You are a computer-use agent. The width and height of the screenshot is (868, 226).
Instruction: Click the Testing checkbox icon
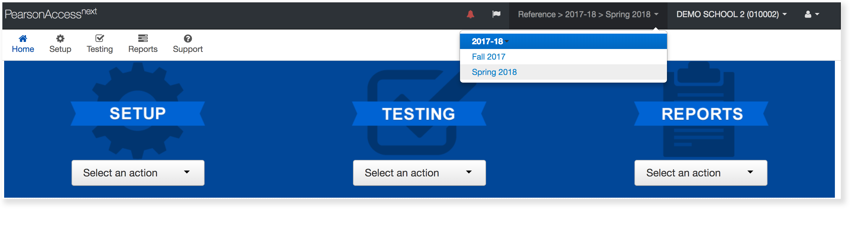[100, 39]
